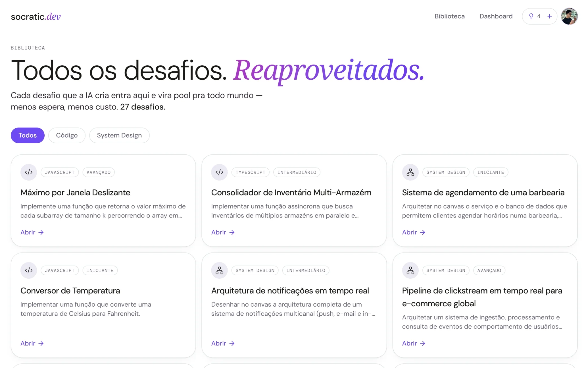Open Máximo por Janela Deslizante title
The height and width of the screenshot is (368, 588).
75,193
